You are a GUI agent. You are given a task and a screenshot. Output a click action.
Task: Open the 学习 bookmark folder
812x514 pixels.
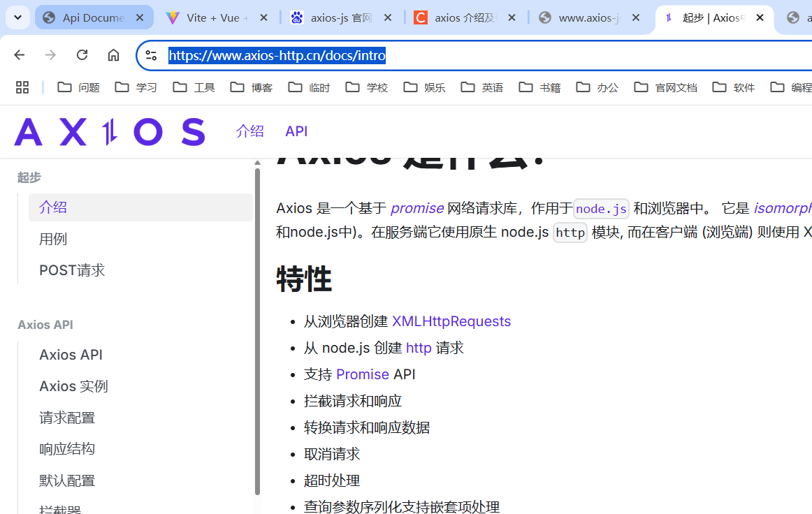click(136, 87)
